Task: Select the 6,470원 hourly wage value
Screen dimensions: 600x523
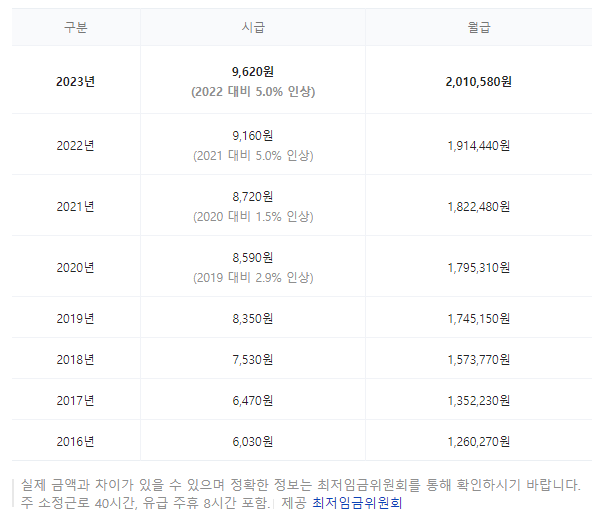Action: click(x=253, y=401)
